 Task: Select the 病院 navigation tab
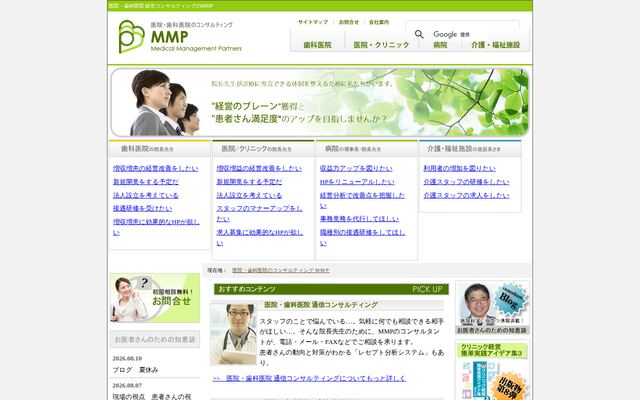[440, 45]
